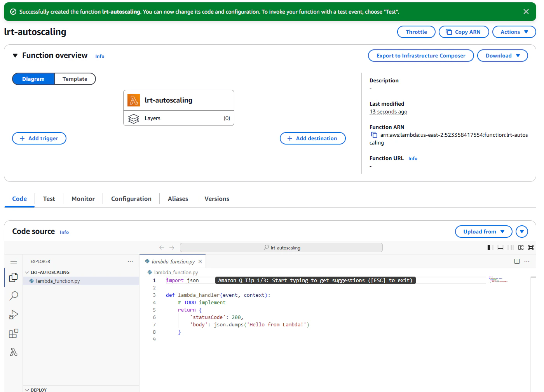Open the hamburger menu in the editor
544x392 pixels.
tap(14, 261)
